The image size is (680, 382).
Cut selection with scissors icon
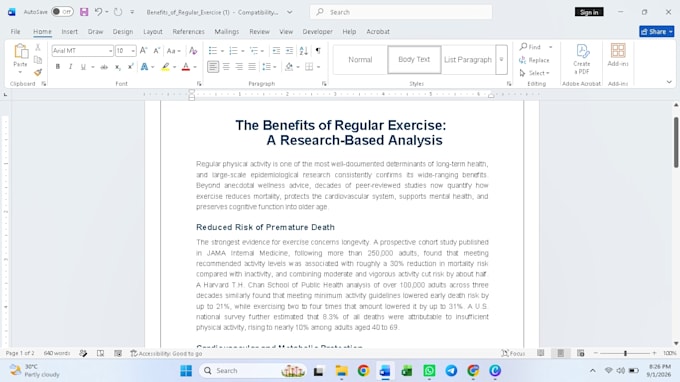pyautogui.click(x=38, y=47)
